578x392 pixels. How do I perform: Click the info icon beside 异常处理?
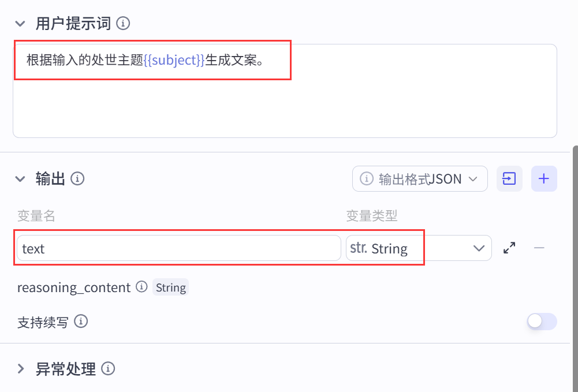point(108,369)
